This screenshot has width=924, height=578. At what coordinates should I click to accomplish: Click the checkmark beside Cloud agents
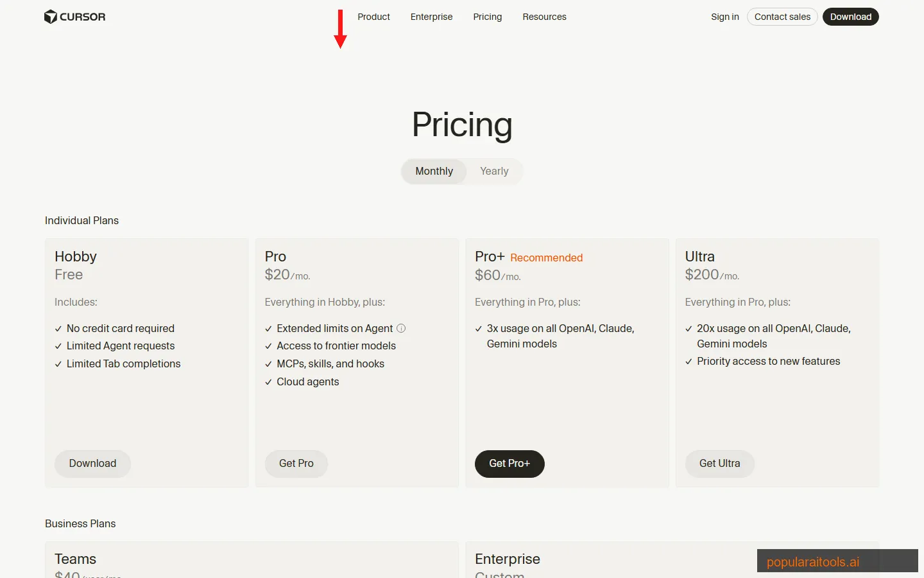click(x=268, y=381)
